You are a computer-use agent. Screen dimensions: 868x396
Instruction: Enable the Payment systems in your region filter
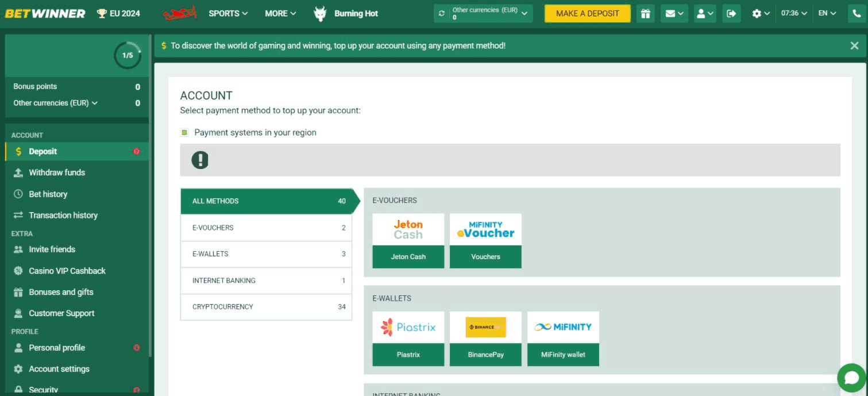click(184, 132)
